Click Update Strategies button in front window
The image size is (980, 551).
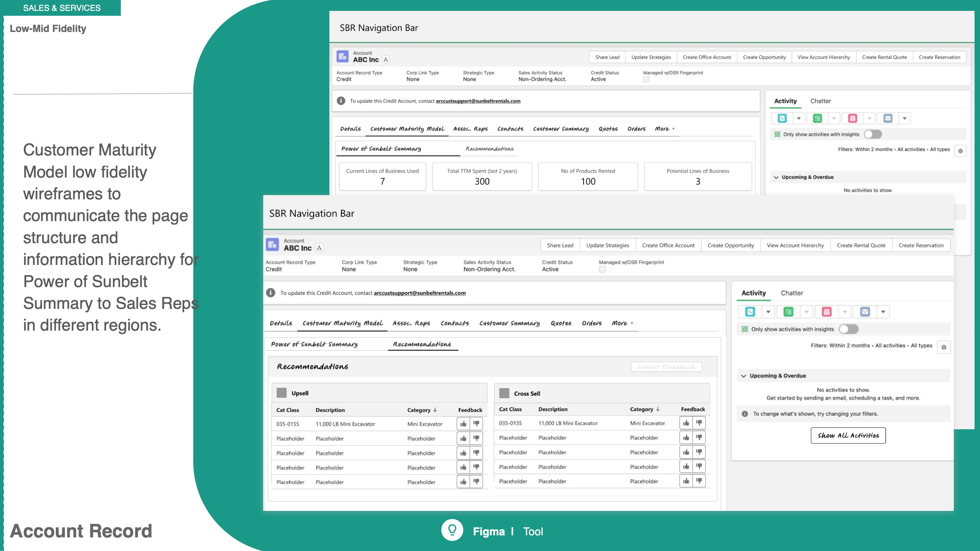point(607,245)
